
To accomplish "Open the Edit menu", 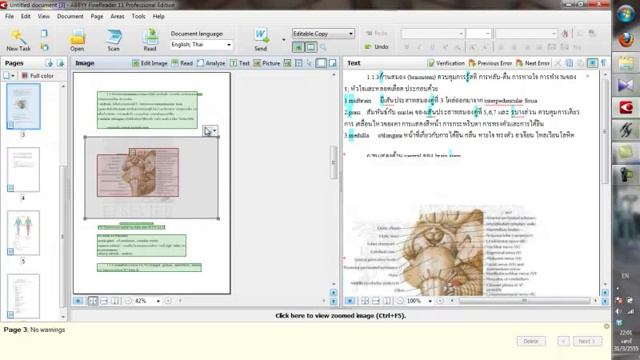I will pos(26,16).
